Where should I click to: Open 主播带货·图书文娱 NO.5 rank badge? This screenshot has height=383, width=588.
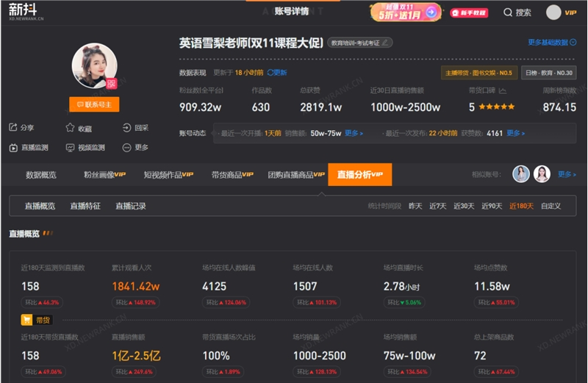coord(479,73)
